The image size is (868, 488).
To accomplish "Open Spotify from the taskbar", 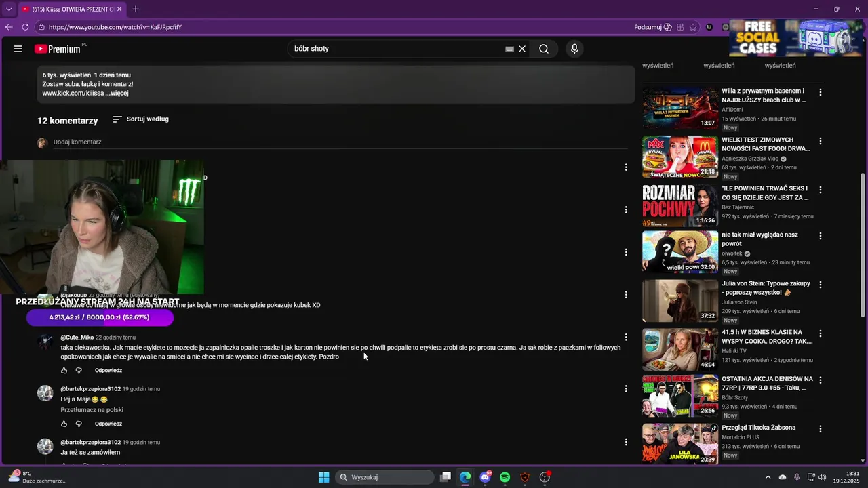I will [505, 477].
